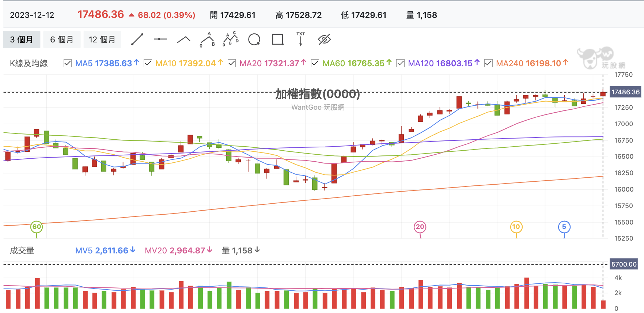Click the change 68.02 (0.39%) text
This screenshot has width=644, height=313.
point(166,15)
